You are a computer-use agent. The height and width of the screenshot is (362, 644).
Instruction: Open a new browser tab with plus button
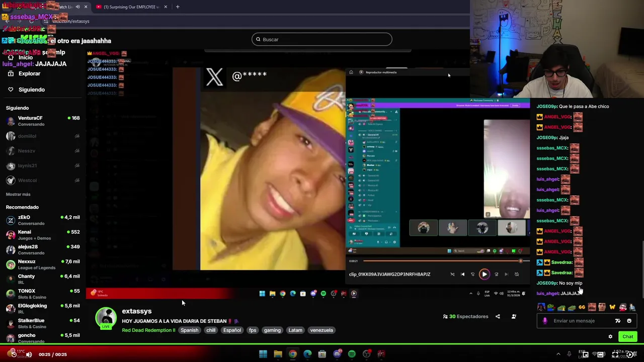point(178,7)
